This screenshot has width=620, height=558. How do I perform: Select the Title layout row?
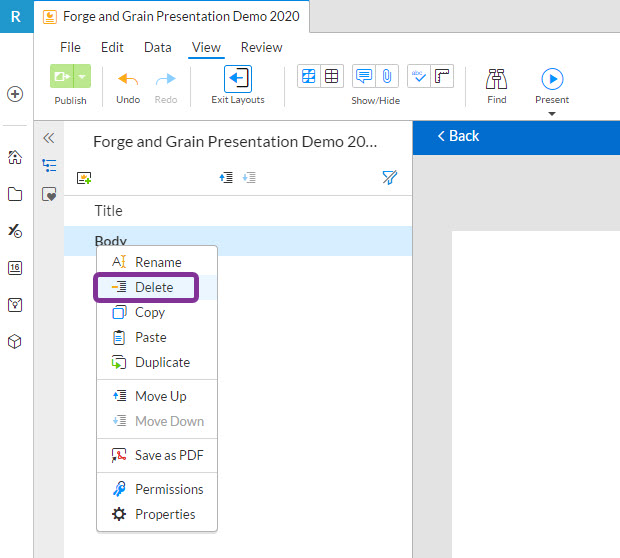click(x=238, y=211)
